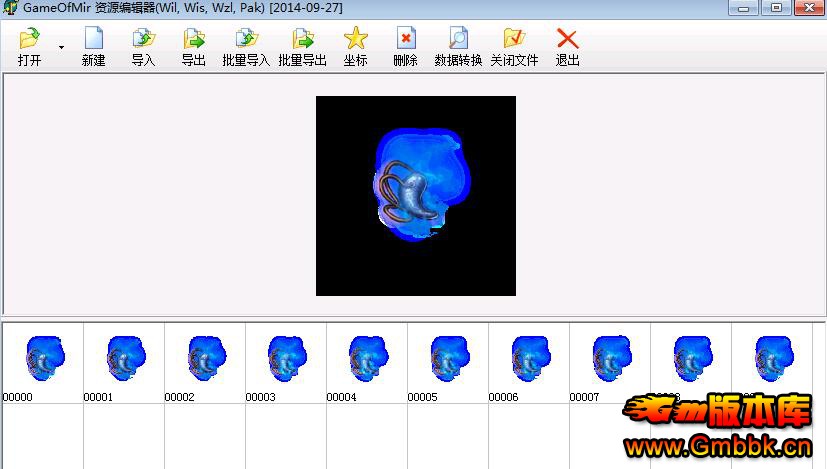Click the www.Gmbbk.cn watermark link
Screen dimensions: 827x469
tap(721, 445)
